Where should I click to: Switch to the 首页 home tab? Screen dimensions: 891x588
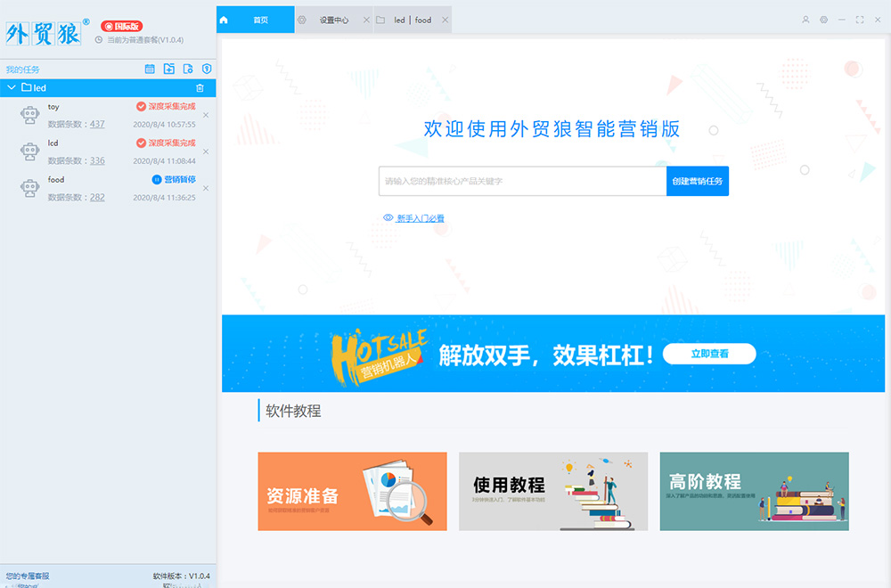(256, 20)
